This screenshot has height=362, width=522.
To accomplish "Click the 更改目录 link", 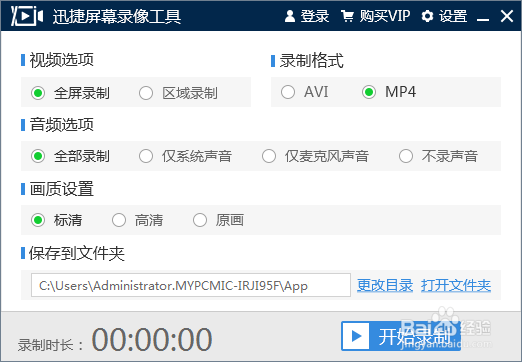I will 385,285.
